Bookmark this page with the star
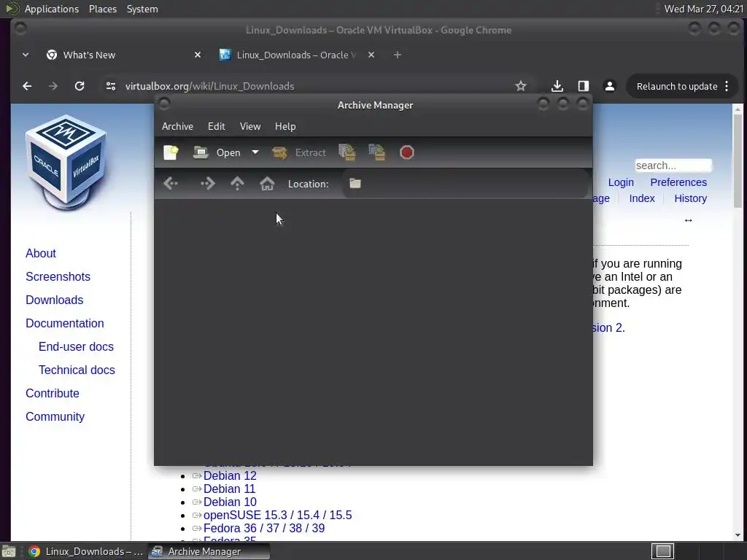747x560 pixels. pos(521,86)
